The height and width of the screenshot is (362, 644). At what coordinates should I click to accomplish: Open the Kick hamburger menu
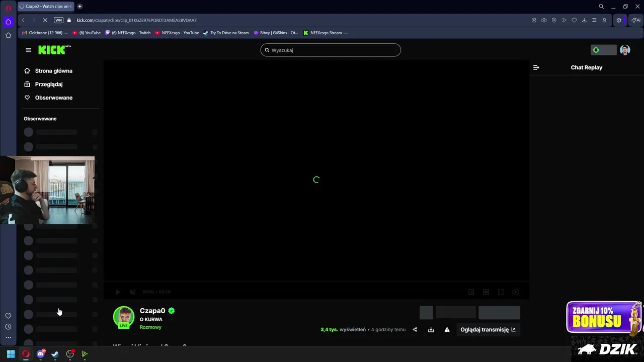[x=28, y=50]
